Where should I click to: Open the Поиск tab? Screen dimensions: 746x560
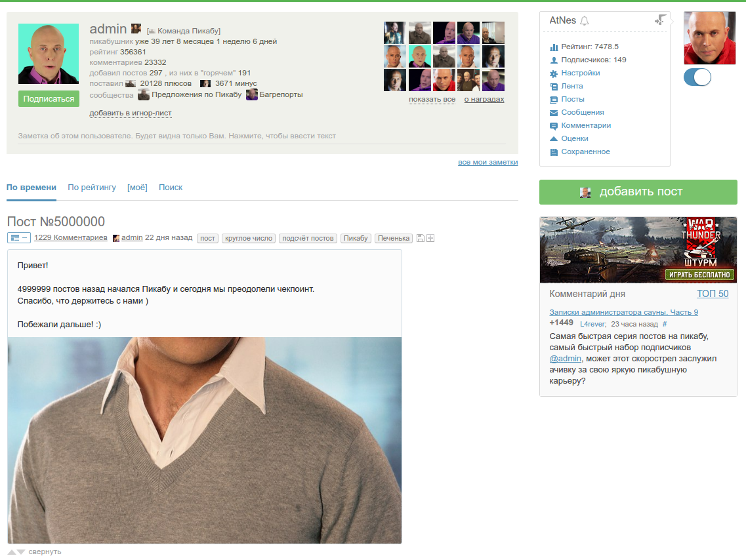171,188
